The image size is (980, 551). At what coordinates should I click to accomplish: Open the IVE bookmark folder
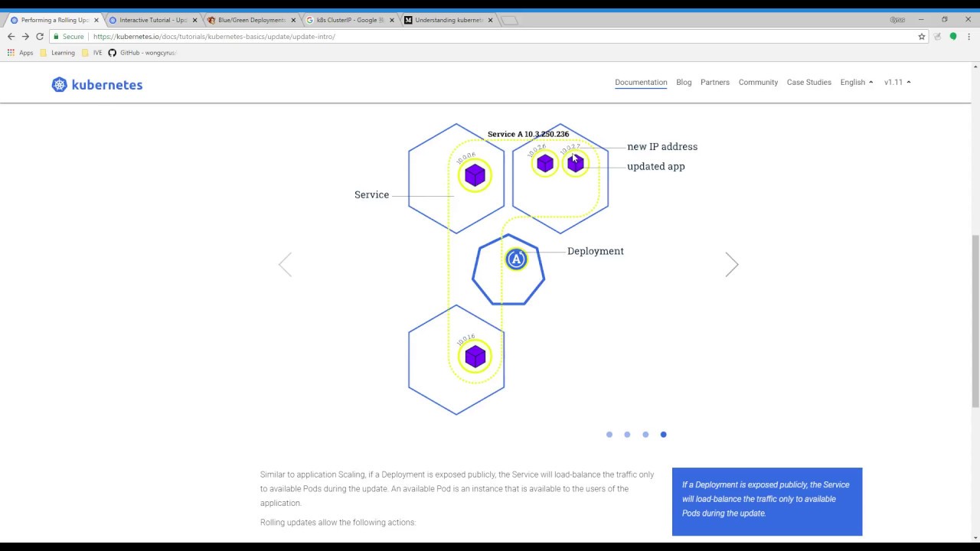click(92, 53)
